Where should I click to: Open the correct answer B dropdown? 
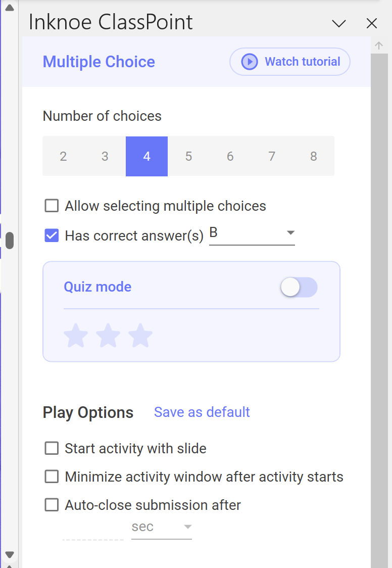click(x=252, y=234)
